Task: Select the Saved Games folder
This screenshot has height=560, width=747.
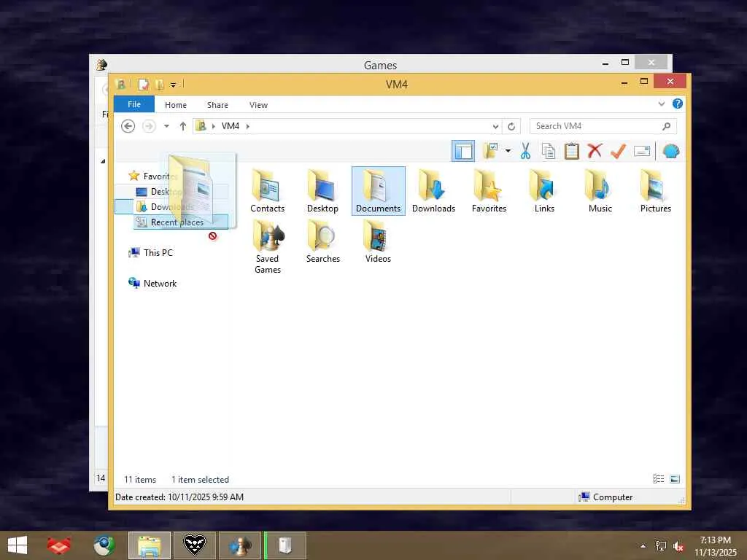Action: click(x=267, y=246)
